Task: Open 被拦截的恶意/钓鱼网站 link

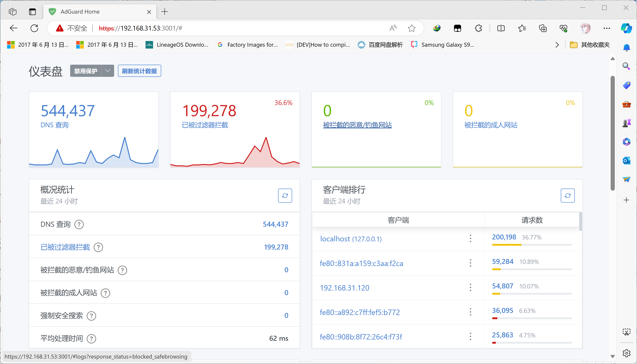Action: coord(357,125)
